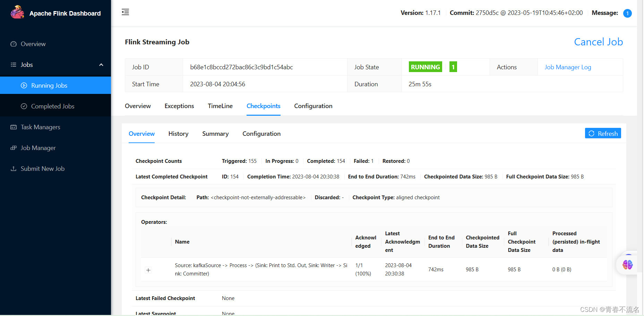The height and width of the screenshot is (316, 644).
Task: Switch to the job Overview tab
Action: 138,106
